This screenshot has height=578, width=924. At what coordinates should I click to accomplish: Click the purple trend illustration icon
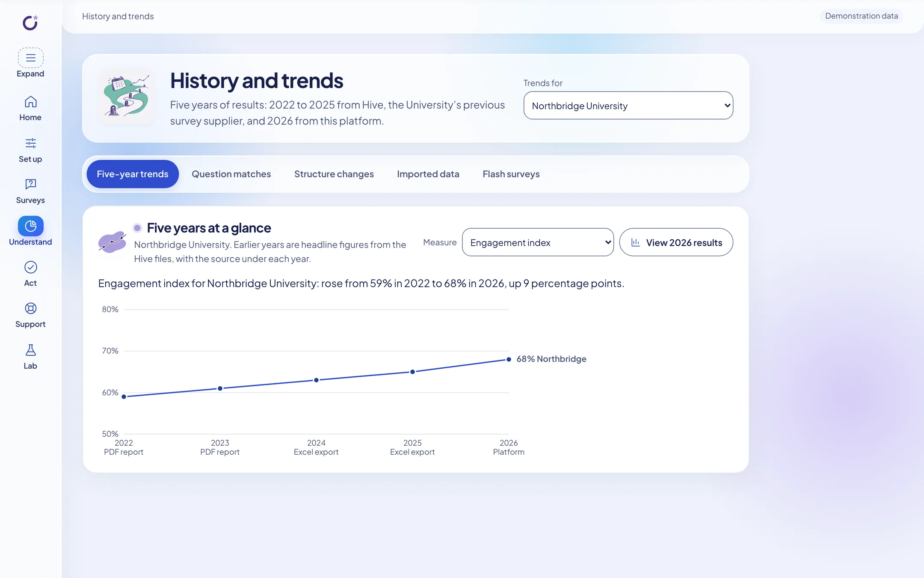[x=112, y=242]
